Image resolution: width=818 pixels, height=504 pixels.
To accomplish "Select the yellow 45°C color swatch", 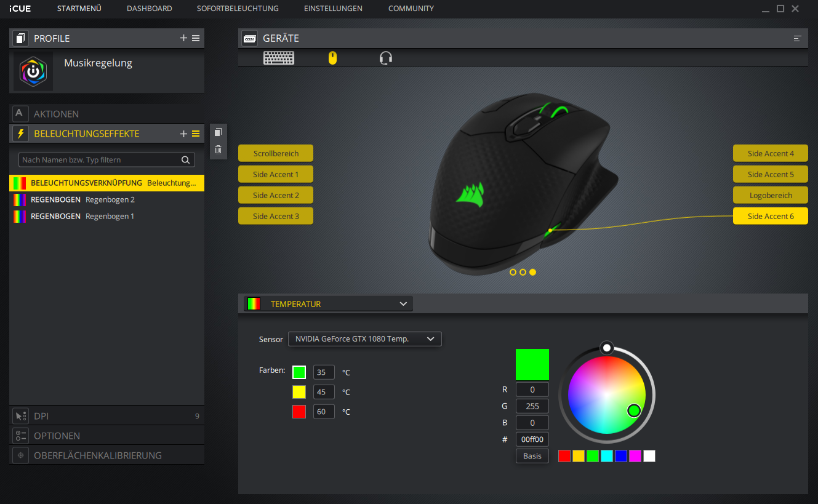I will tap(299, 392).
